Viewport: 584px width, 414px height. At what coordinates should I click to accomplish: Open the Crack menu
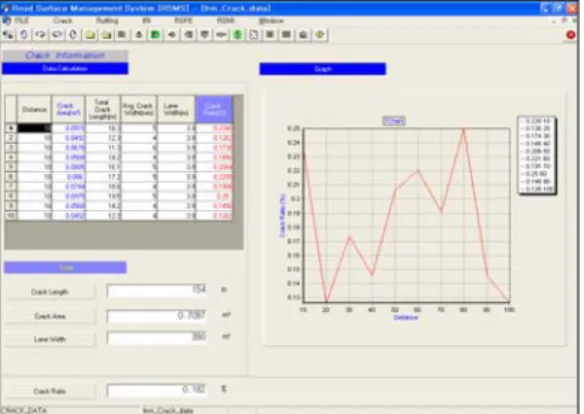coord(63,20)
